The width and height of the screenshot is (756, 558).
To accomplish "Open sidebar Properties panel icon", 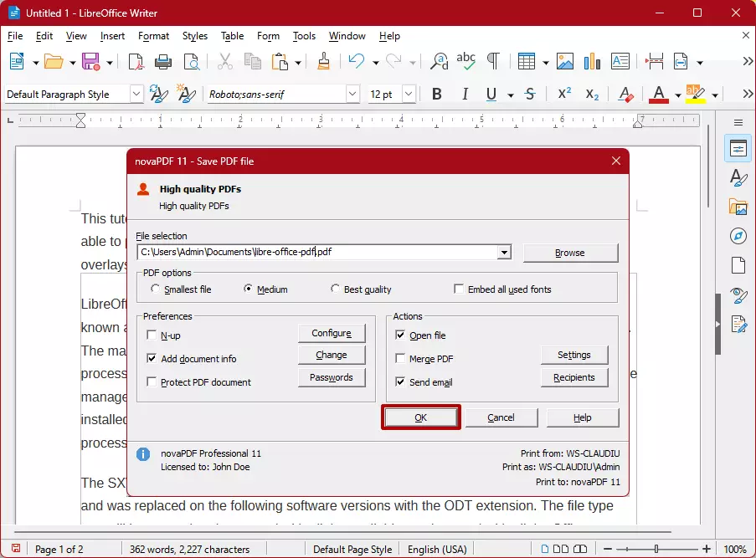I will pyautogui.click(x=738, y=149).
